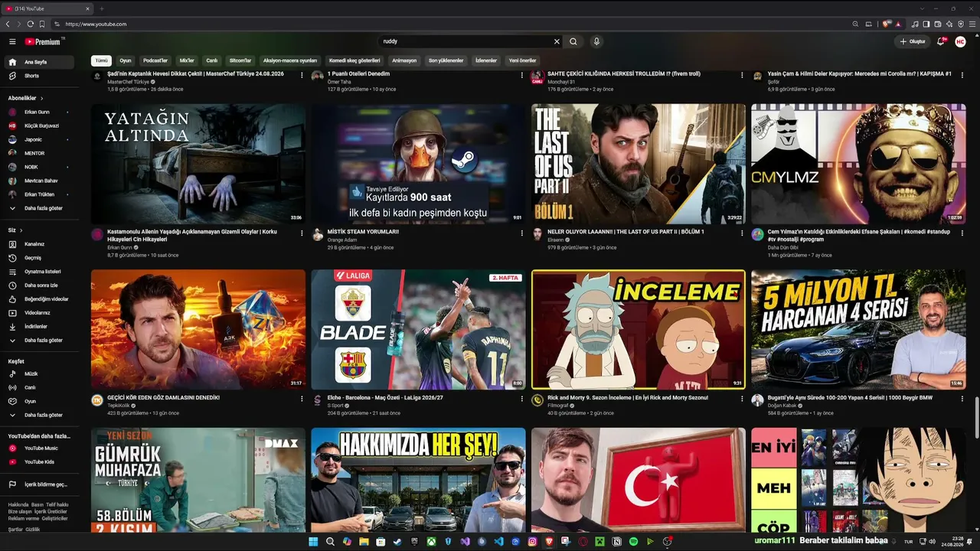Open Steam from the taskbar

point(397,542)
